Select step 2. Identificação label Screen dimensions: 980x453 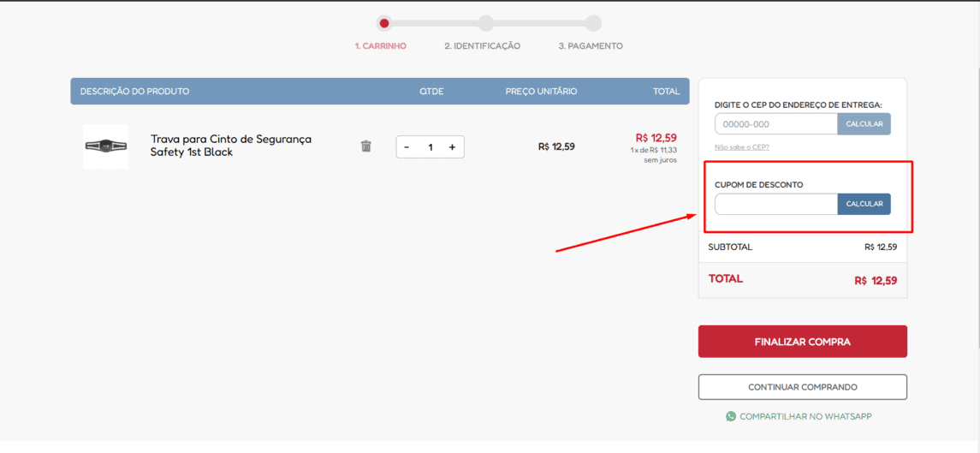pos(483,46)
